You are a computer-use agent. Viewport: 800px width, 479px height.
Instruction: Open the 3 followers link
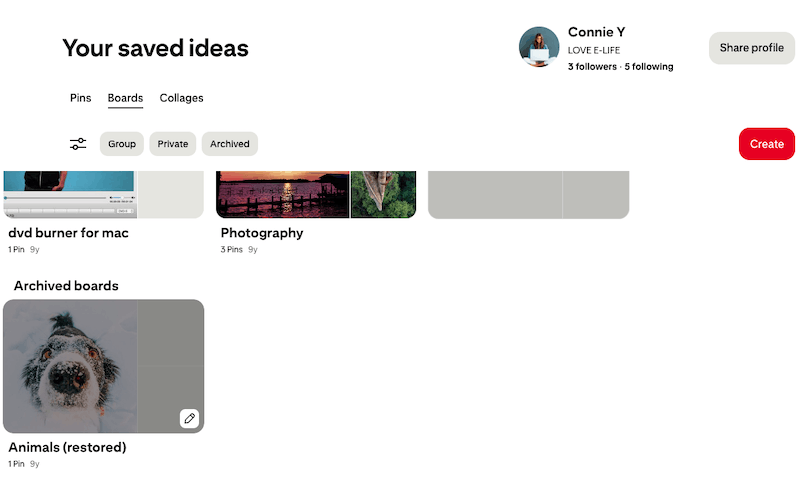tap(592, 67)
